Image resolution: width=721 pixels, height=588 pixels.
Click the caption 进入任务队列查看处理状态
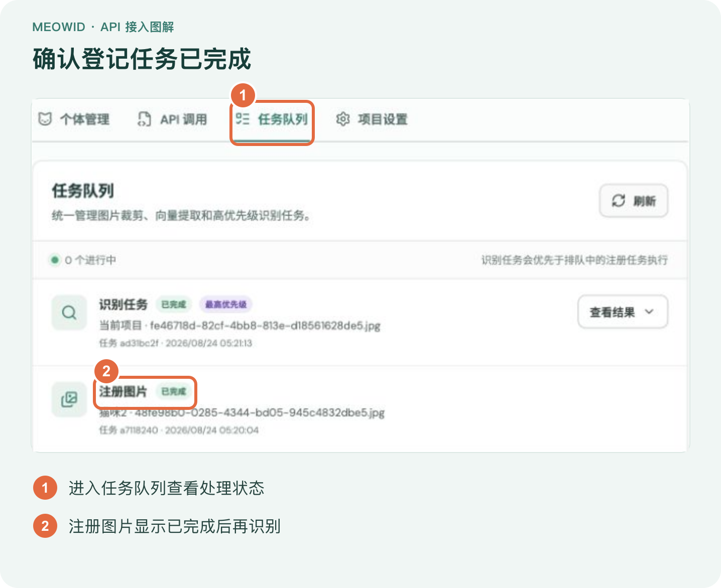coord(166,488)
